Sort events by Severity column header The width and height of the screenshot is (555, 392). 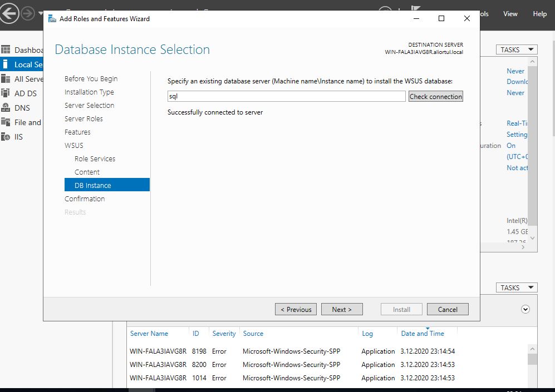[224, 334]
